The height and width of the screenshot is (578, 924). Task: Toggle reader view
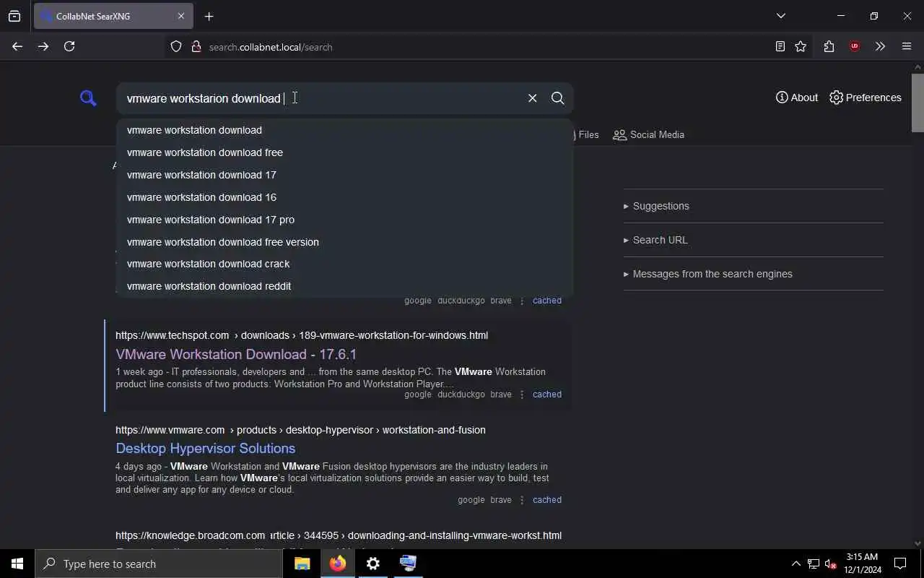(x=780, y=46)
